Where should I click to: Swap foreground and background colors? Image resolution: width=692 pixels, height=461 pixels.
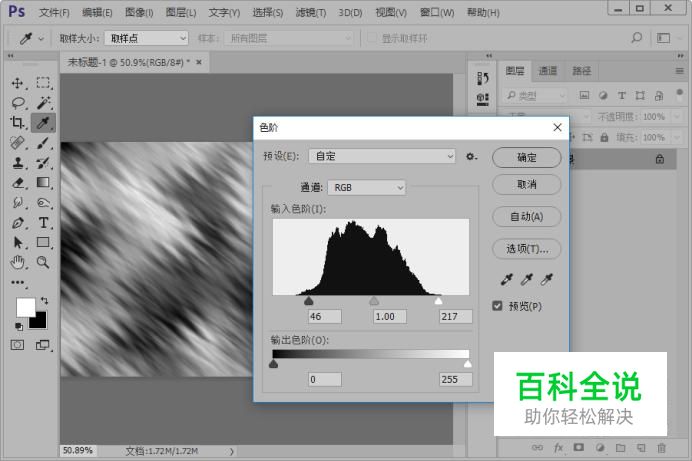pos(45,300)
